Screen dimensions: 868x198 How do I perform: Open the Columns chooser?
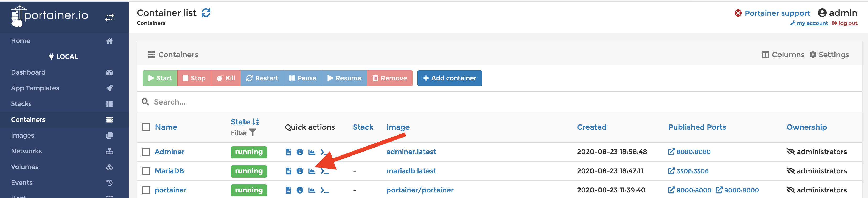pyautogui.click(x=783, y=55)
